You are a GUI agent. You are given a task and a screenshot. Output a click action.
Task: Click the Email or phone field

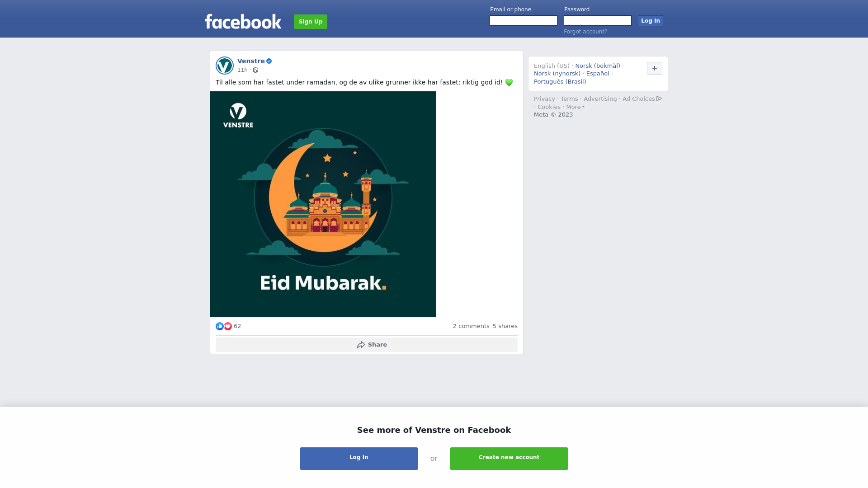(524, 21)
